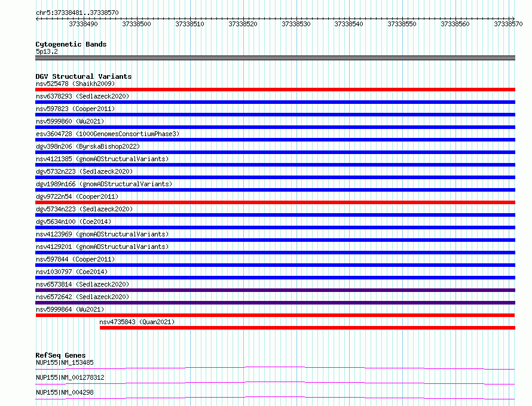Click nsv1030797 (Coe2014) label

[72, 272]
